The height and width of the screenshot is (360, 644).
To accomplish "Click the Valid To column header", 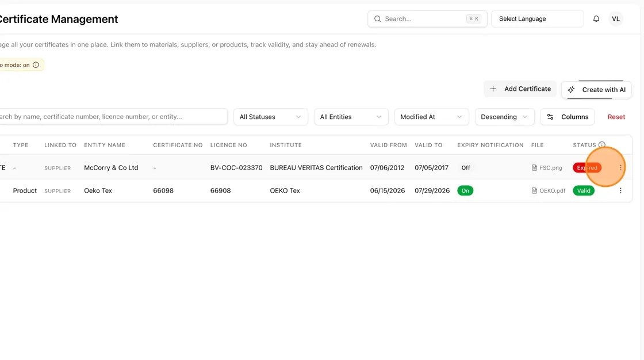I will (428, 145).
